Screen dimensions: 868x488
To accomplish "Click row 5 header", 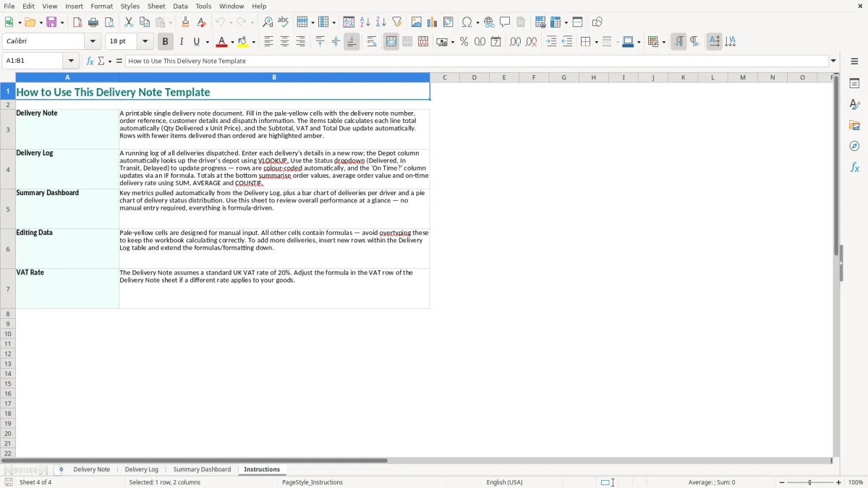I will 8,209.
